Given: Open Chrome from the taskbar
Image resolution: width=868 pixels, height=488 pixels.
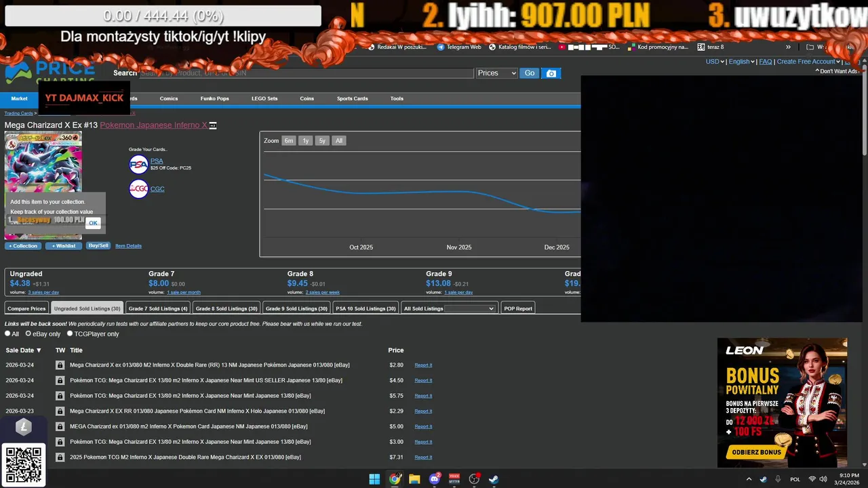Looking at the screenshot, I should [395, 479].
